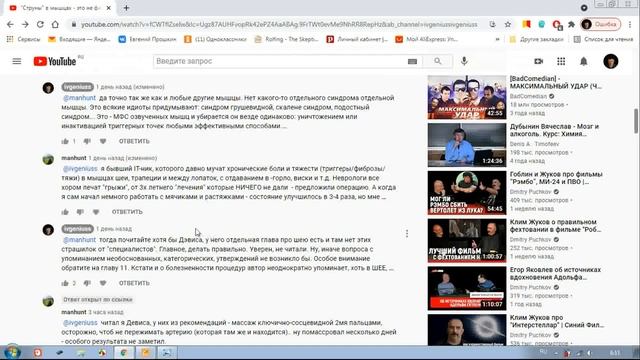Image resolution: width=640 pixels, height=360 pixels.
Task: Open the account avatar menu on YouTube
Action: click(611, 61)
